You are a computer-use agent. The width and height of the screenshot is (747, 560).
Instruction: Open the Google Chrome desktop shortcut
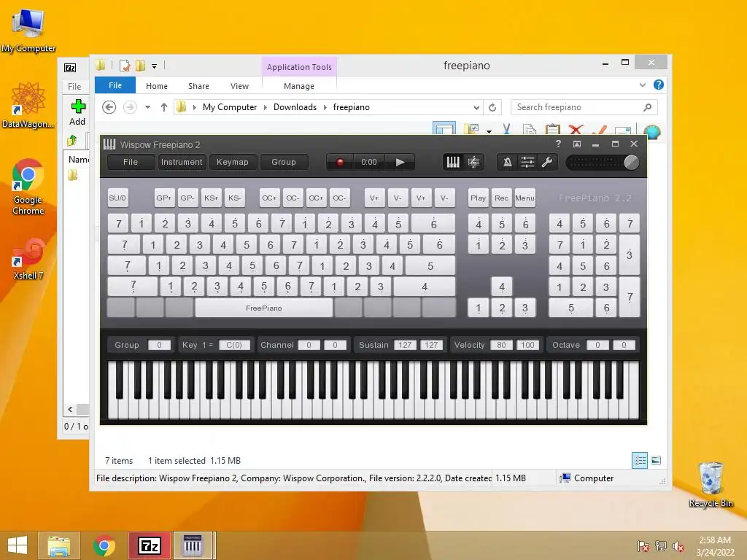click(x=28, y=187)
